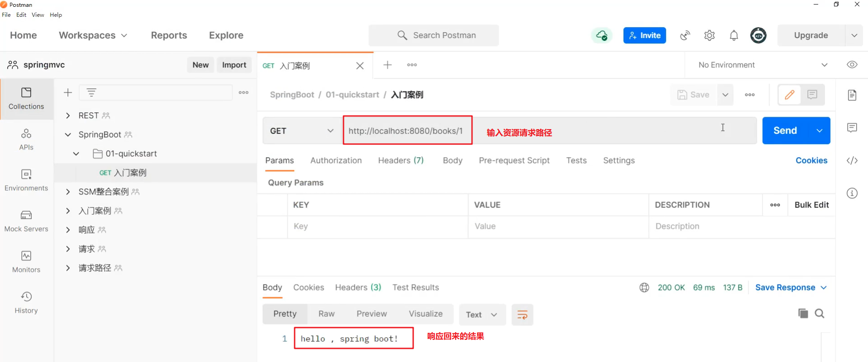Open tab bar more actions menu

click(412, 65)
